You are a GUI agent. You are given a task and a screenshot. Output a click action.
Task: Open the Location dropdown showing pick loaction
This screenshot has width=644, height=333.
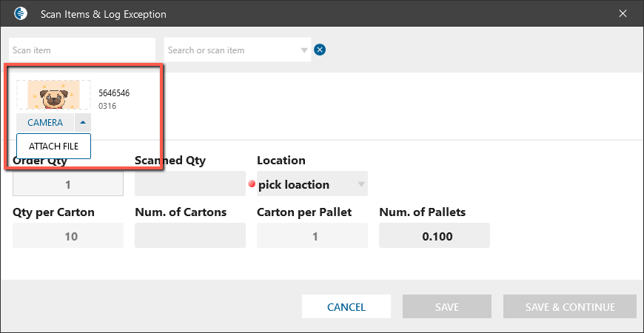tap(312, 184)
